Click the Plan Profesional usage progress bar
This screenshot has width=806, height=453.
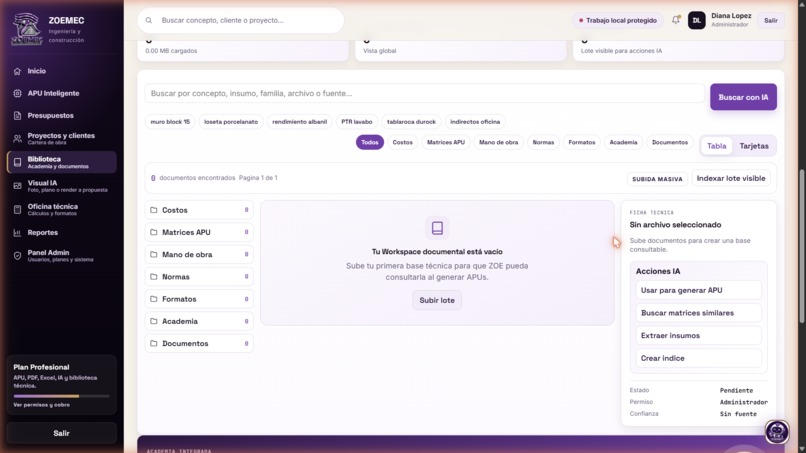[61, 396]
